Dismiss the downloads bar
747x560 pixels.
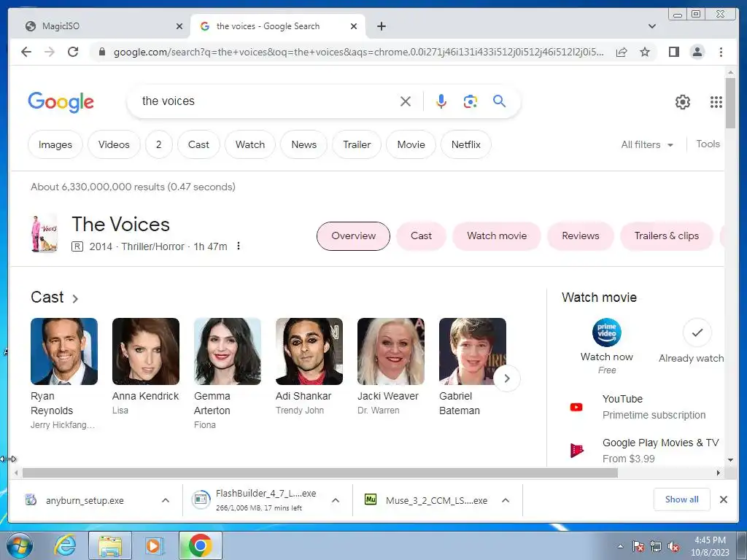tap(723, 499)
